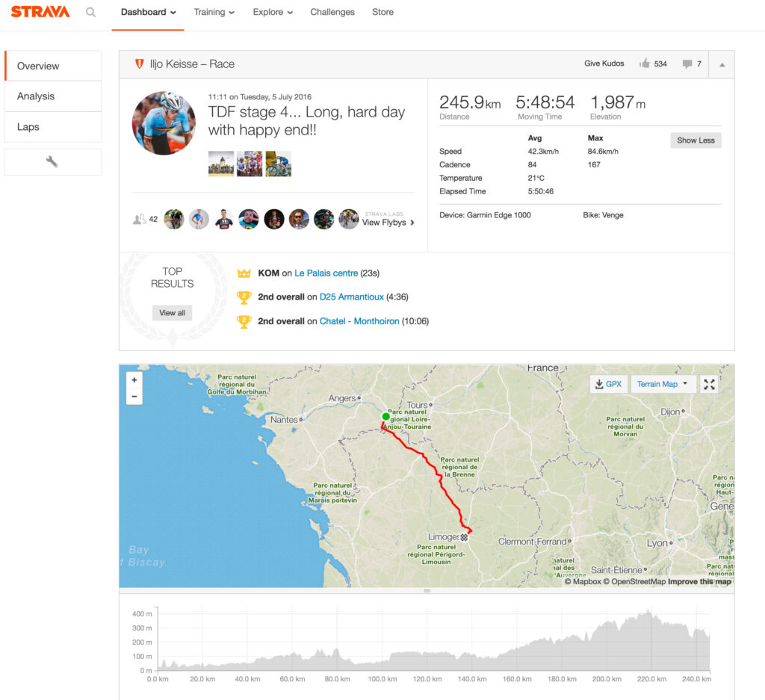
Task: Select the Overview sidebar tab
Action: pyautogui.click(x=54, y=66)
